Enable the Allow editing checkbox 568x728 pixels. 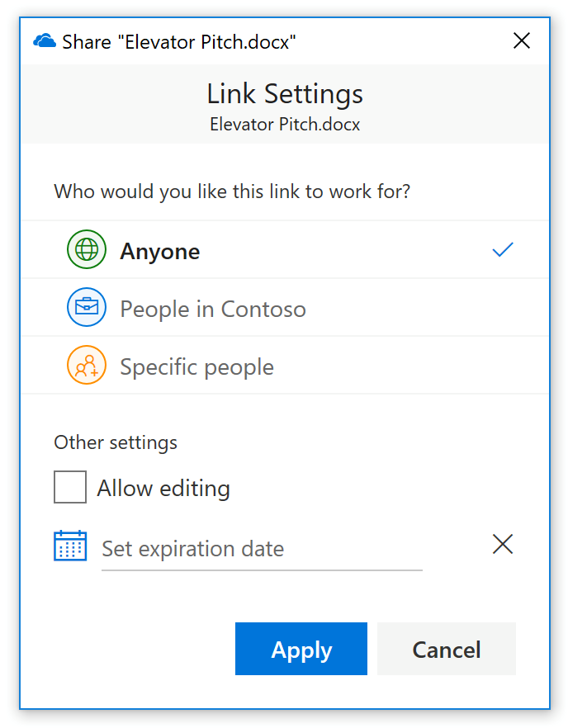pos(70,487)
